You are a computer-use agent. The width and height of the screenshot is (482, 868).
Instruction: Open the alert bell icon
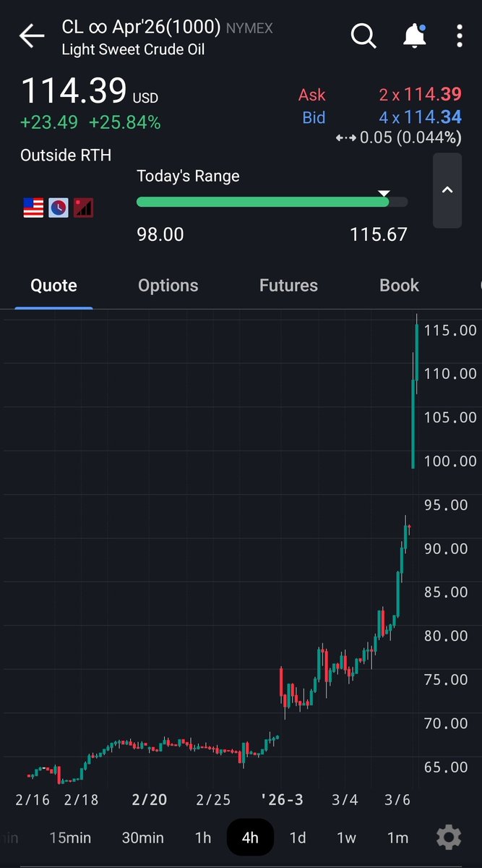tap(414, 35)
